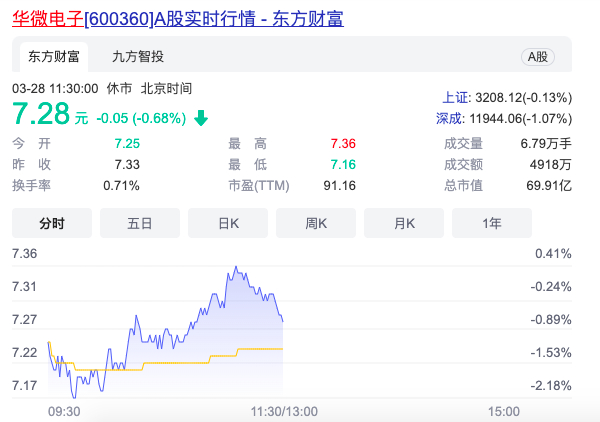The height and width of the screenshot is (422, 600).
Task: Switch to the 九方智投 tab
Action: (x=138, y=57)
